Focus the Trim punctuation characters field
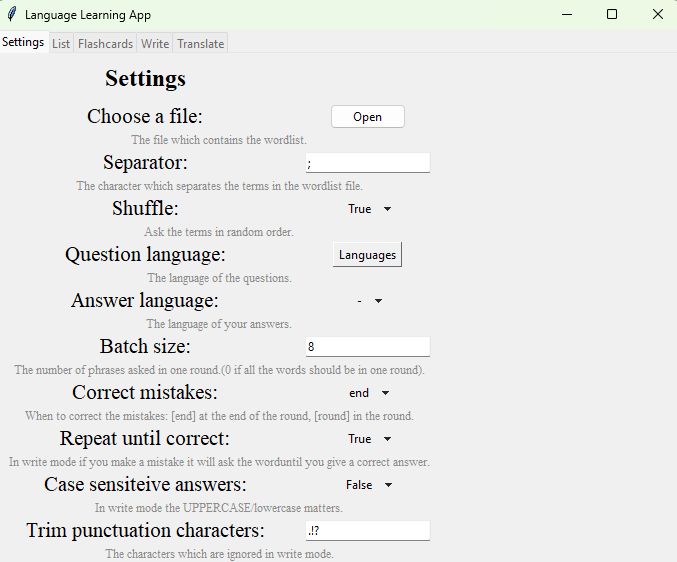The image size is (677, 562). click(368, 531)
